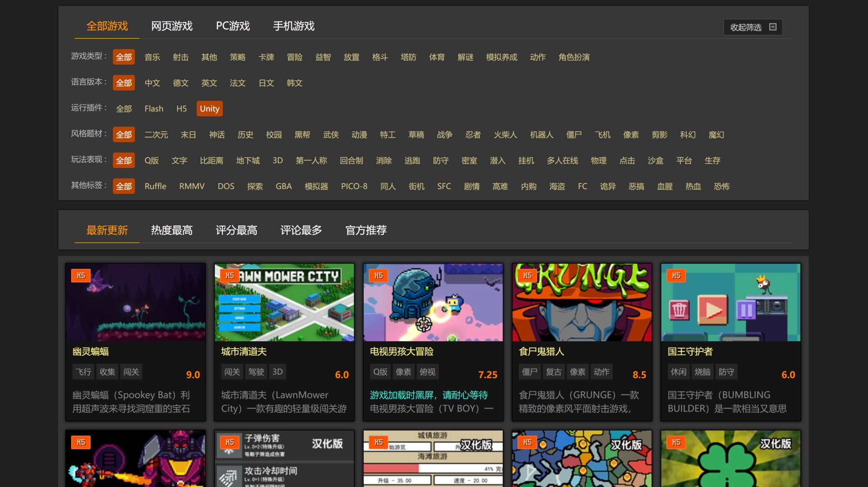Viewport: 868px width, 487px height.
Task: Filter game type by 策略
Action: 238,57
